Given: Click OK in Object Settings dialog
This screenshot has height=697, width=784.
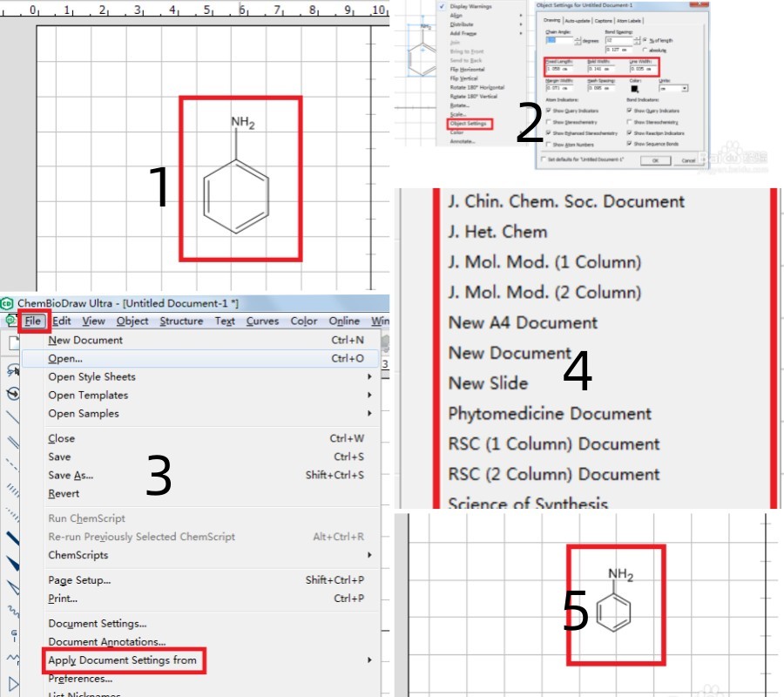Looking at the screenshot, I should point(655,160).
